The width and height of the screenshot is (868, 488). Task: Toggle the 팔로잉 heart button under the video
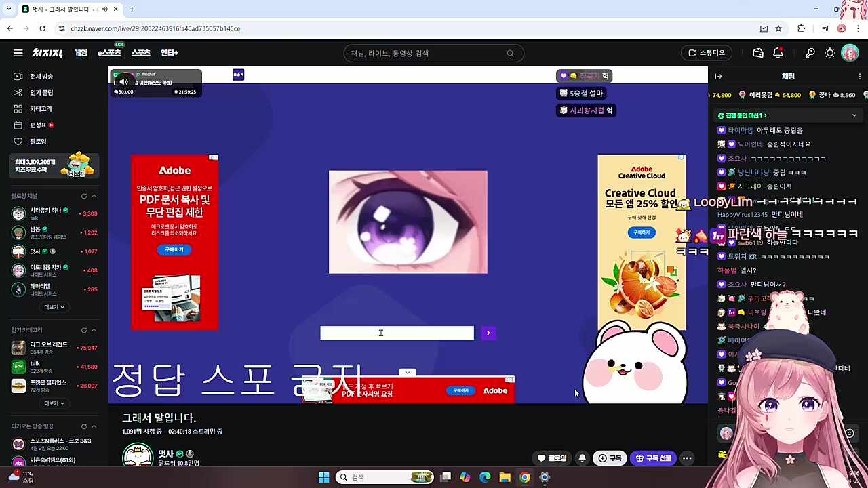(x=552, y=458)
